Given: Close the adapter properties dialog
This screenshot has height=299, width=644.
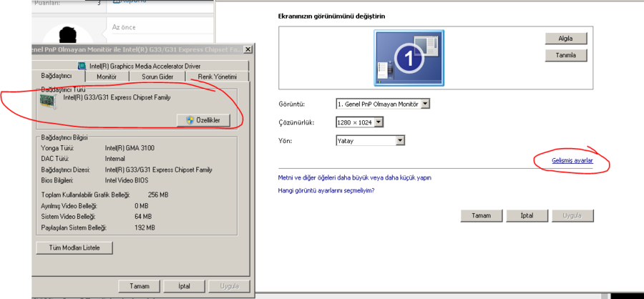Looking at the screenshot, I should (248, 49).
